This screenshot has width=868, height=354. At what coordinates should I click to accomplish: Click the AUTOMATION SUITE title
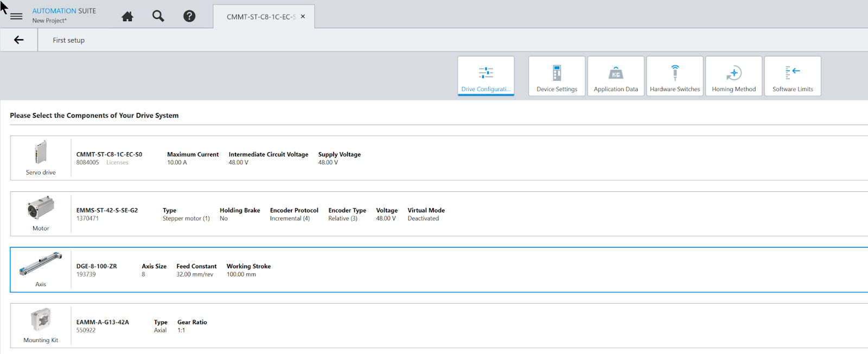(x=64, y=11)
